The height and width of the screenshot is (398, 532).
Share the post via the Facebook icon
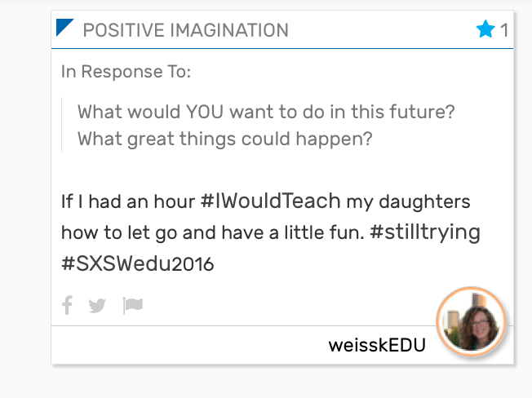pos(68,305)
